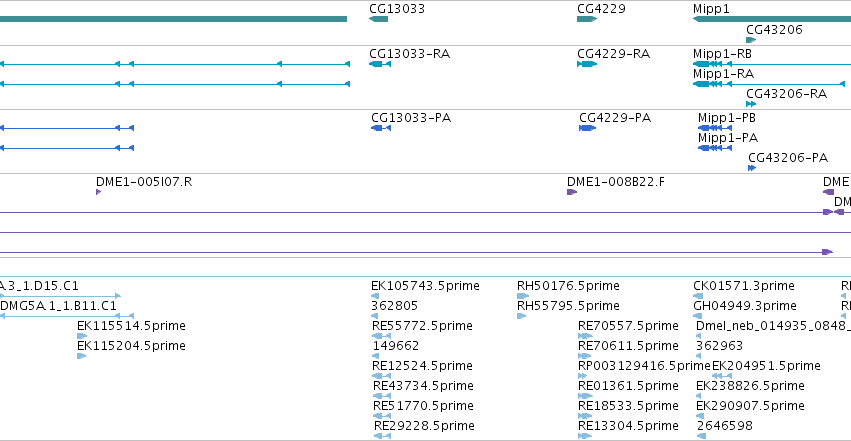
Task: Click the CG4229-PA protein glyph
Action: pyautogui.click(x=588, y=128)
